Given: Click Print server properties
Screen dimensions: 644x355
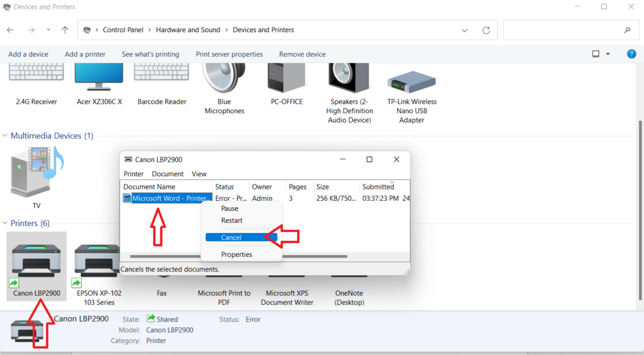Looking at the screenshot, I should (x=229, y=54).
